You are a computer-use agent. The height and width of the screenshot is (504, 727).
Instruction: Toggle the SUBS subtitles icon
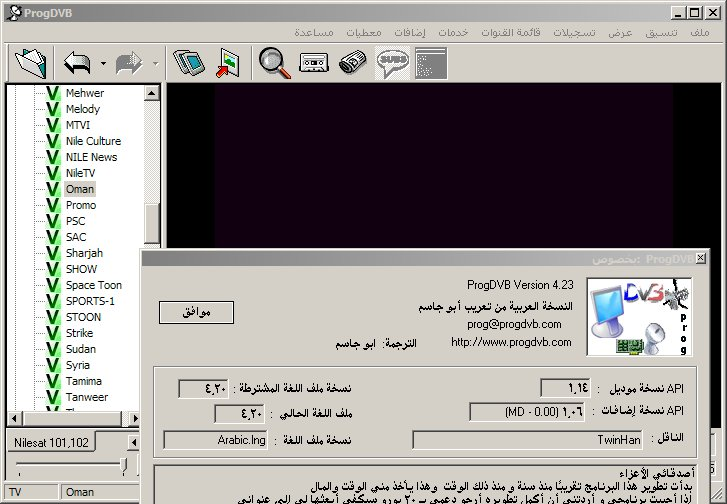point(392,63)
